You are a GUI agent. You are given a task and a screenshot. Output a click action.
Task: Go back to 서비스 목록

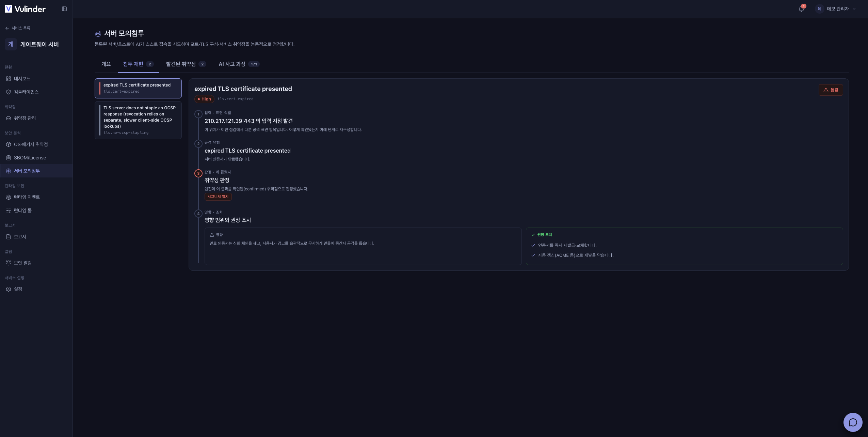click(x=18, y=28)
